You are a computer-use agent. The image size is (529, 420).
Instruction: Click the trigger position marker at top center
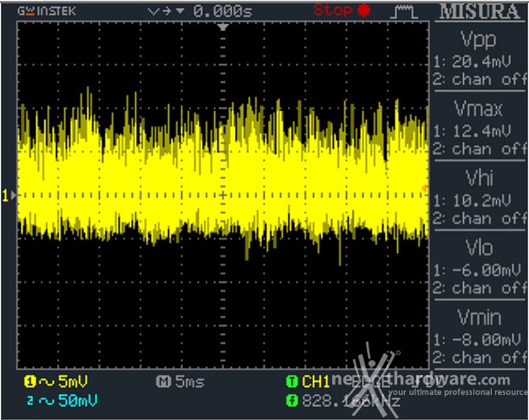(223, 27)
